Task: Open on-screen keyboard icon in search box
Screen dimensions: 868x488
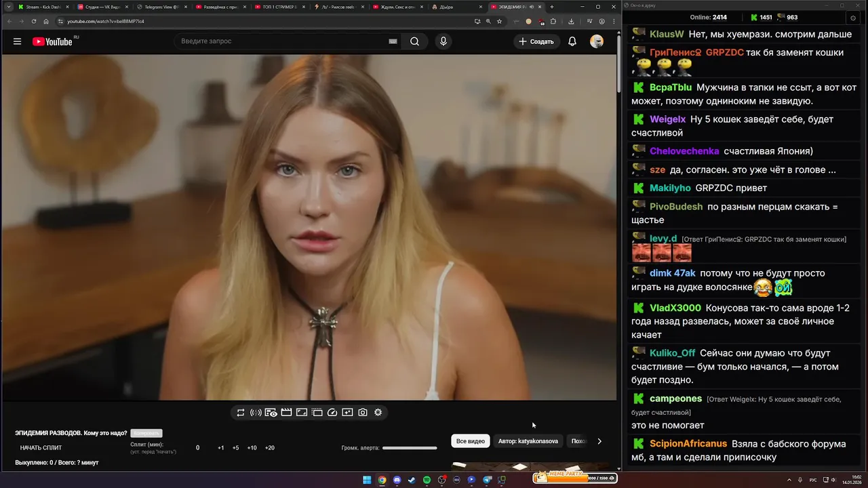Action: 393,41
